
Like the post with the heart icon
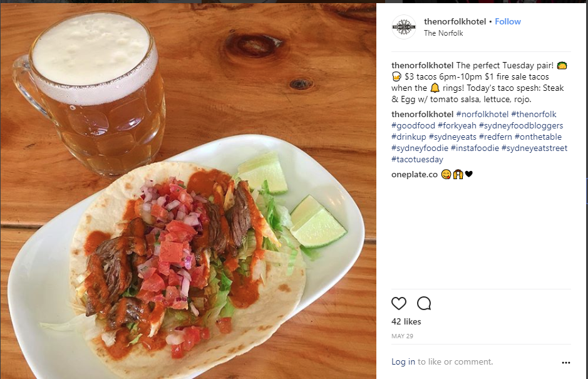(x=399, y=303)
